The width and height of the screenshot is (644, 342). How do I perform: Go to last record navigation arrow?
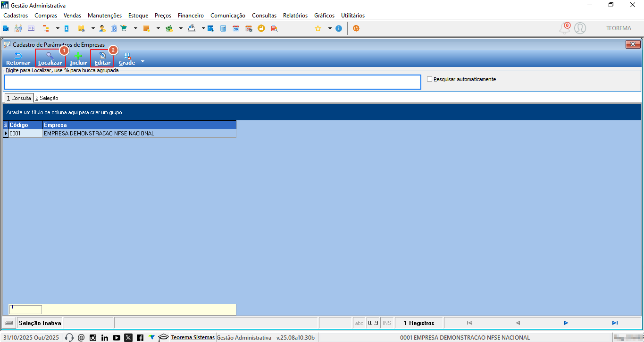[x=615, y=323]
